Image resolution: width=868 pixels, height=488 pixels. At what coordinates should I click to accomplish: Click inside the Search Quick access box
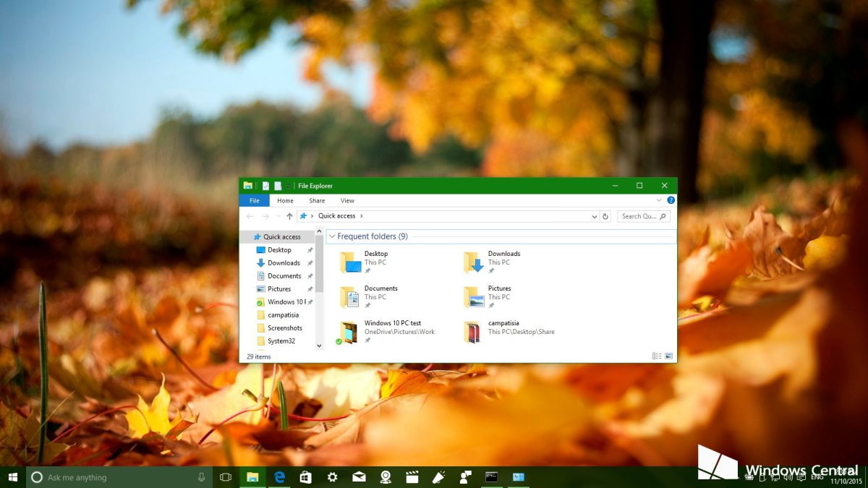pos(640,215)
